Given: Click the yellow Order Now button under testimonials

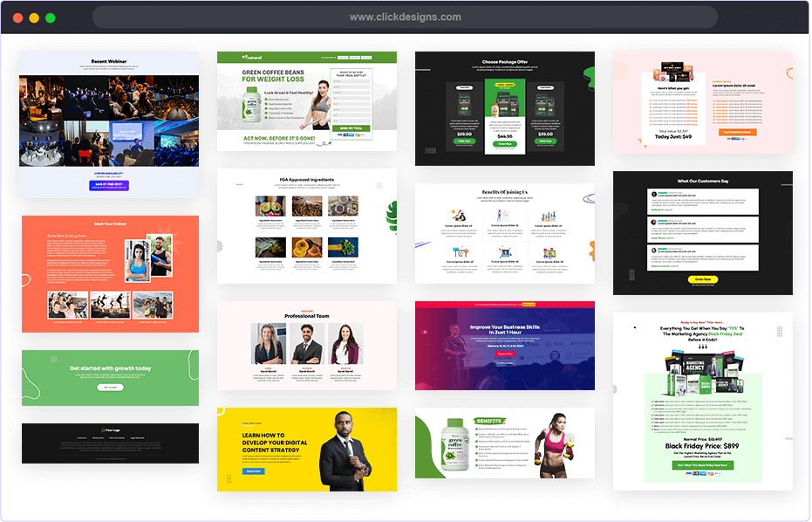Looking at the screenshot, I should [x=702, y=280].
